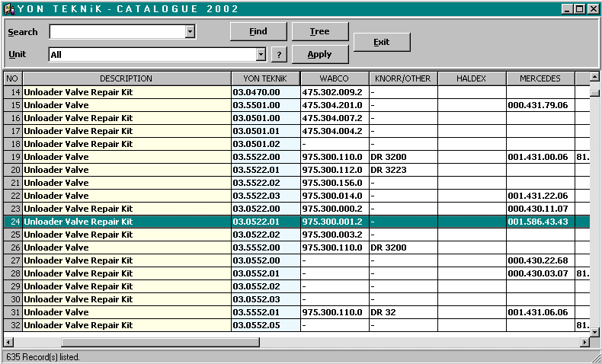Click YON TEKNiK code 03.0552.02

[x=256, y=286]
